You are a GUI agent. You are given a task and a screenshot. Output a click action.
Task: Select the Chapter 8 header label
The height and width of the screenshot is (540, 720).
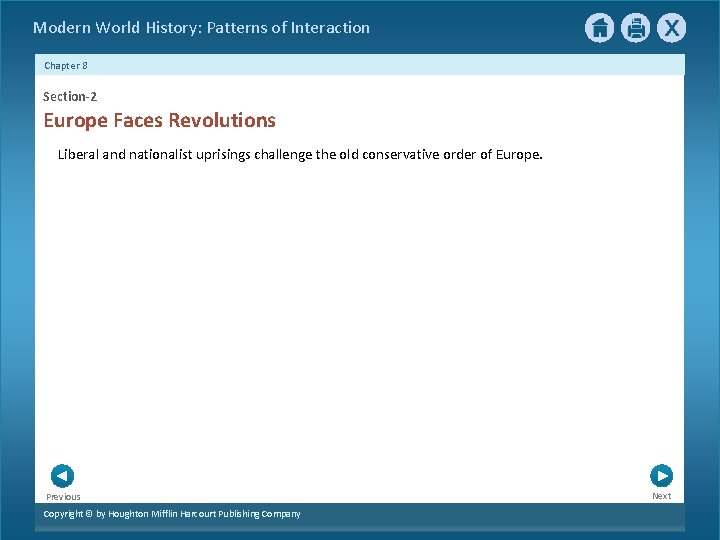(x=66, y=66)
